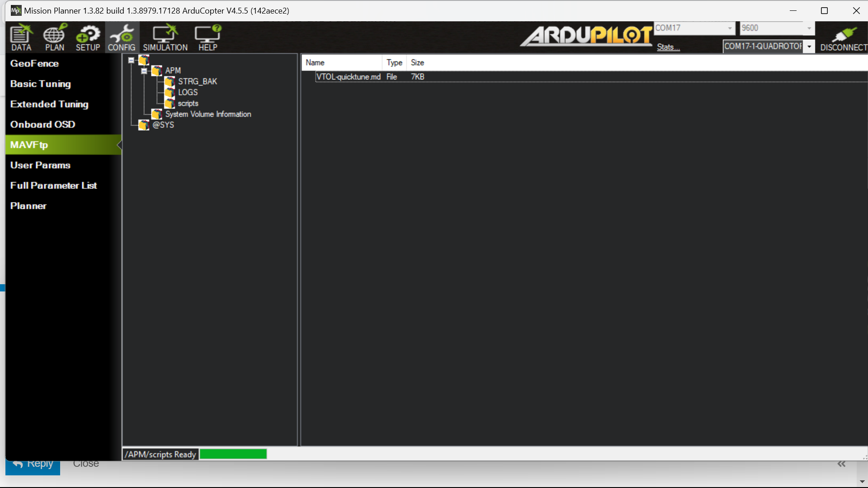Click the Name column header
The height and width of the screenshot is (488, 868).
click(342, 62)
